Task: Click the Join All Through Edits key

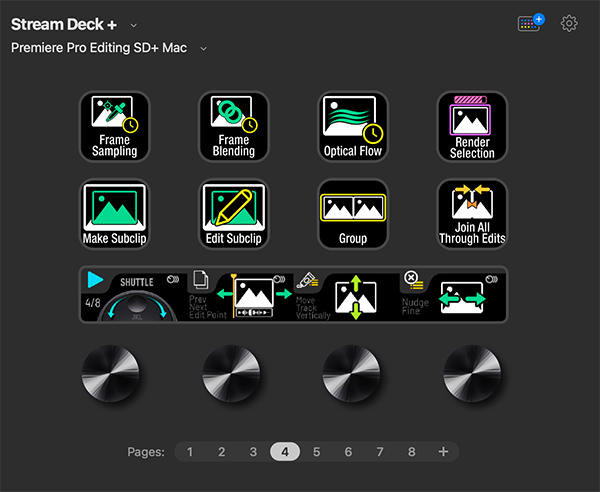Action: click(472, 214)
